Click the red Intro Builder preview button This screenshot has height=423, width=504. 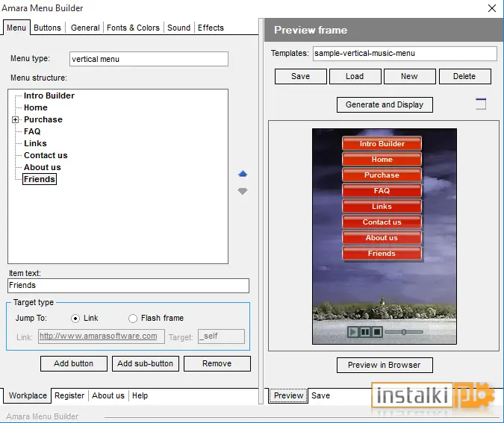382,143
